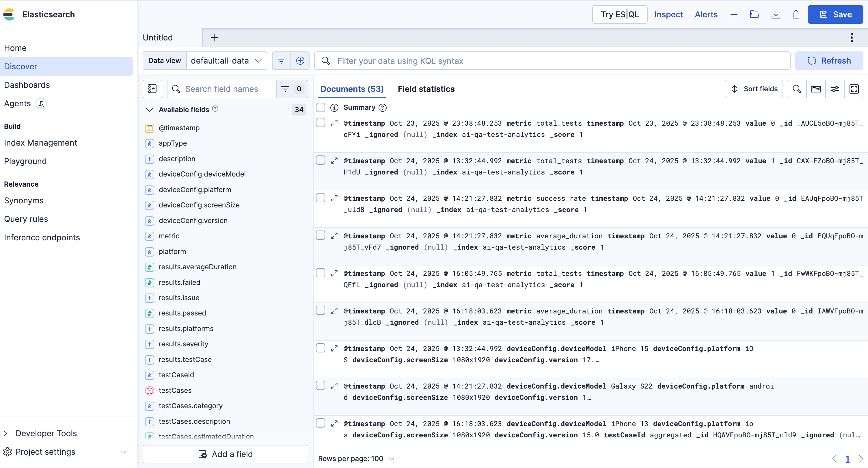Expand the first document row

pos(334,123)
